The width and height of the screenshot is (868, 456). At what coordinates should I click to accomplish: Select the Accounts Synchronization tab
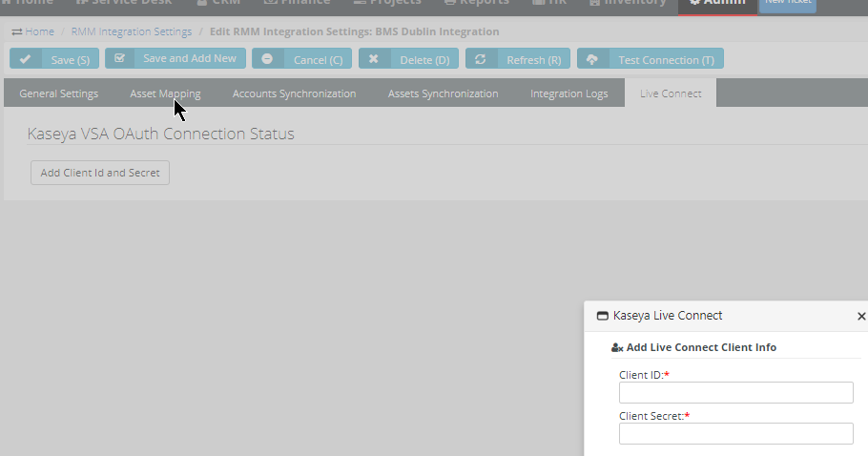coord(294,93)
